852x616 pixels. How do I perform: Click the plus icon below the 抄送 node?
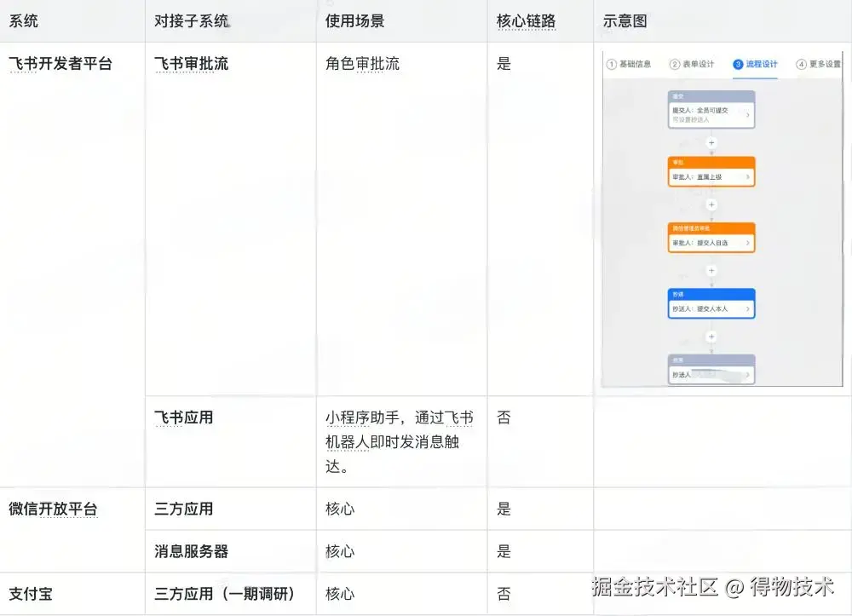click(x=711, y=336)
